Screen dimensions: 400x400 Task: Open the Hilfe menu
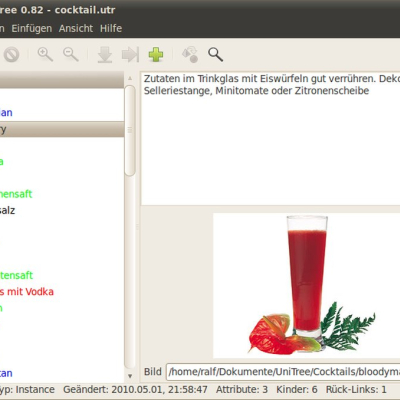[111, 28]
